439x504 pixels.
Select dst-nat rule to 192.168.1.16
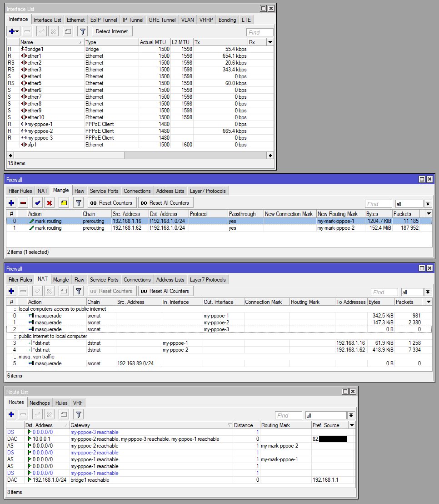[x=219, y=343]
